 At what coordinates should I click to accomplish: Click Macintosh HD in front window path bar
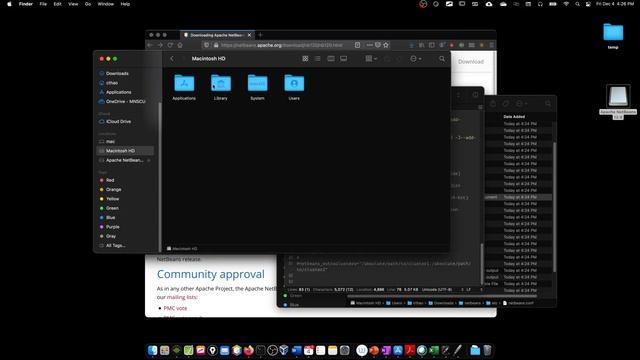[182, 249]
